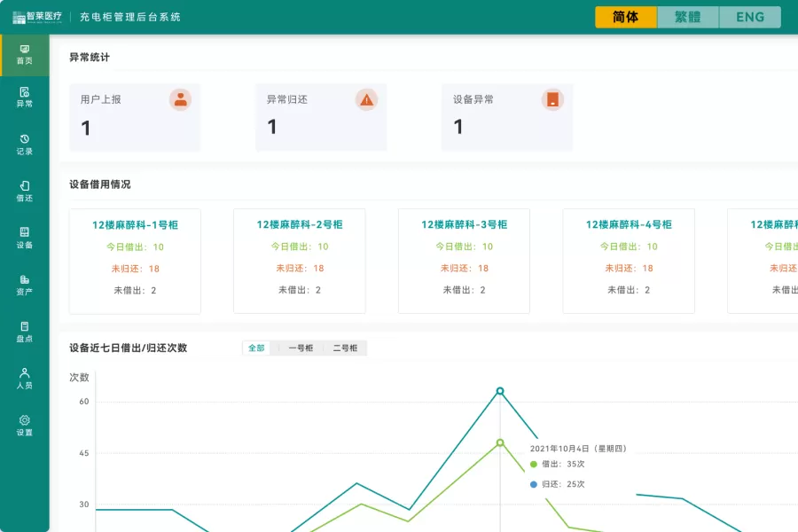Click the 2021年10月4日 tooltip date

point(578,449)
